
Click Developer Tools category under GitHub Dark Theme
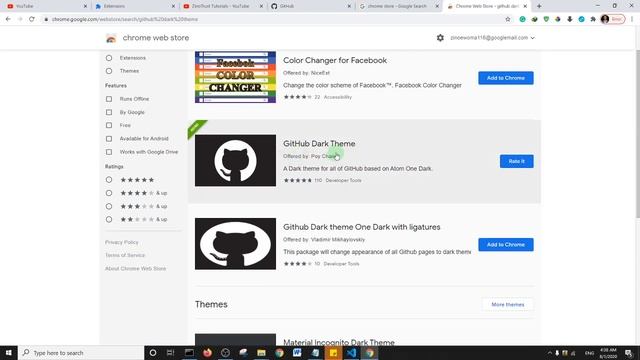[x=343, y=180]
